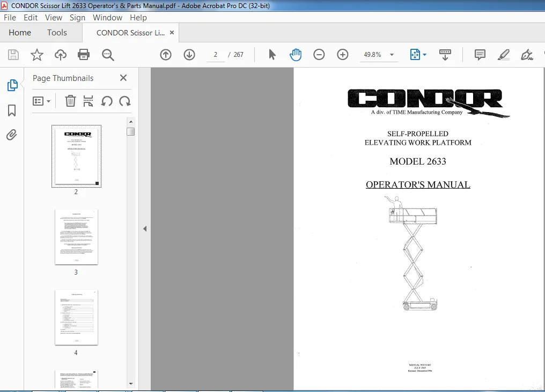This screenshot has height=392, width=545.
Task: Zoom in with the plus circle
Action: point(343,55)
